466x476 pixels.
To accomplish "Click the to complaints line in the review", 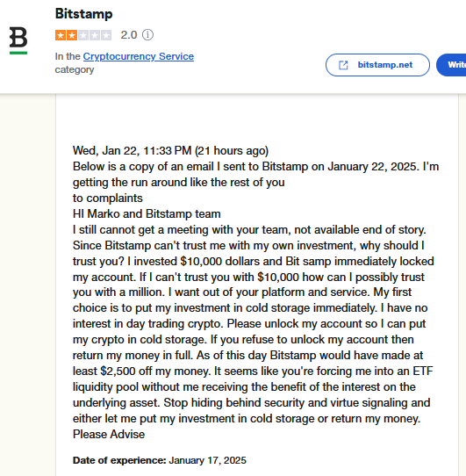I will coord(108,198).
